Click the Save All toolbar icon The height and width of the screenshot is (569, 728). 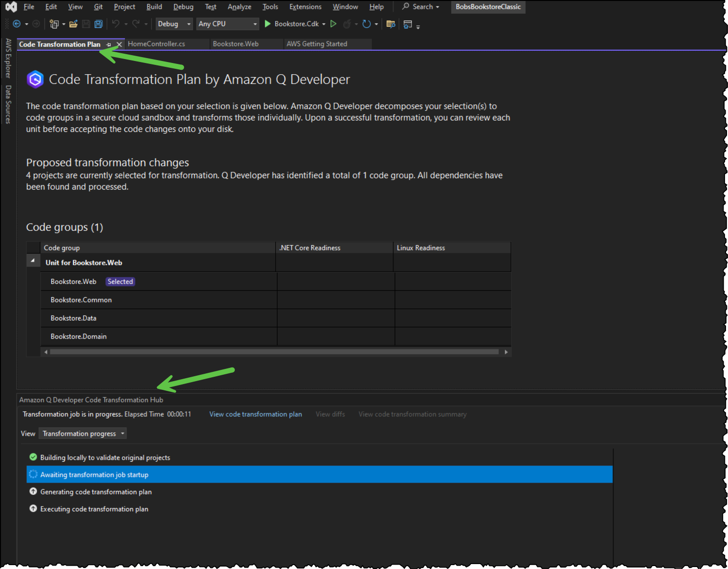pos(98,23)
